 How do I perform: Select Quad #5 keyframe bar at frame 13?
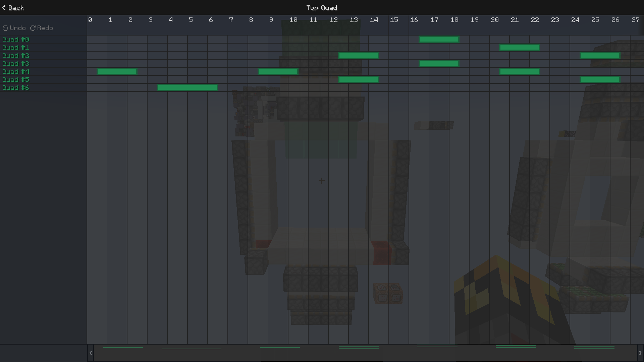pos(359,79)
